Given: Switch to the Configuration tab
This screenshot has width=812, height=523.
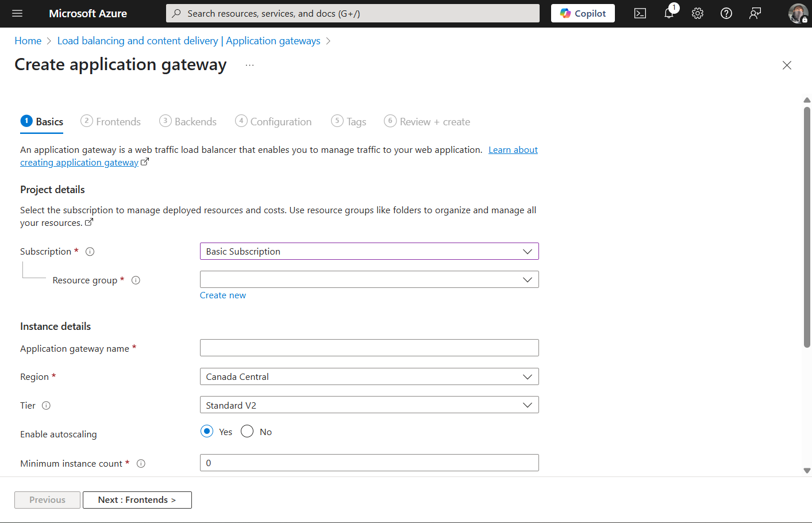Looking at the screenshot, I should (274, 121).
